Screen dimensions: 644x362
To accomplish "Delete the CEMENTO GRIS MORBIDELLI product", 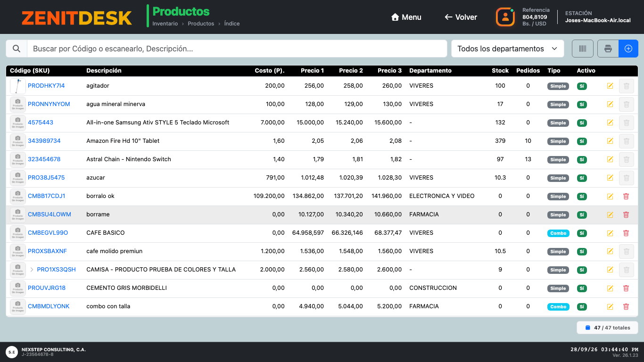I will click(626, 288).
